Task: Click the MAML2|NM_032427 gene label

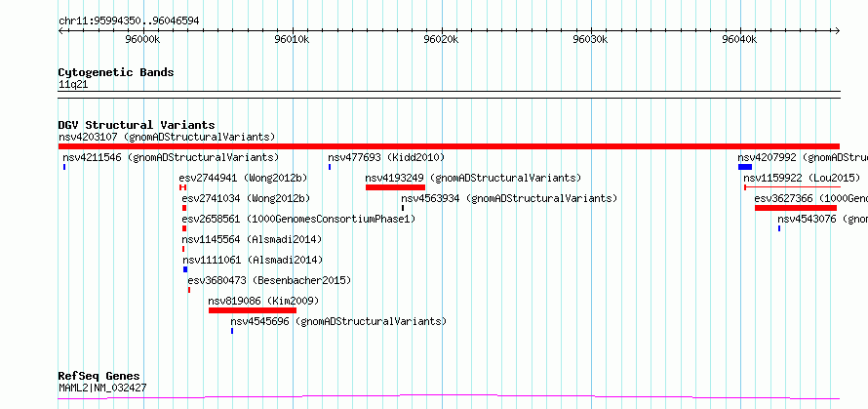Action: pyautogui.click(x=102, y=388)
